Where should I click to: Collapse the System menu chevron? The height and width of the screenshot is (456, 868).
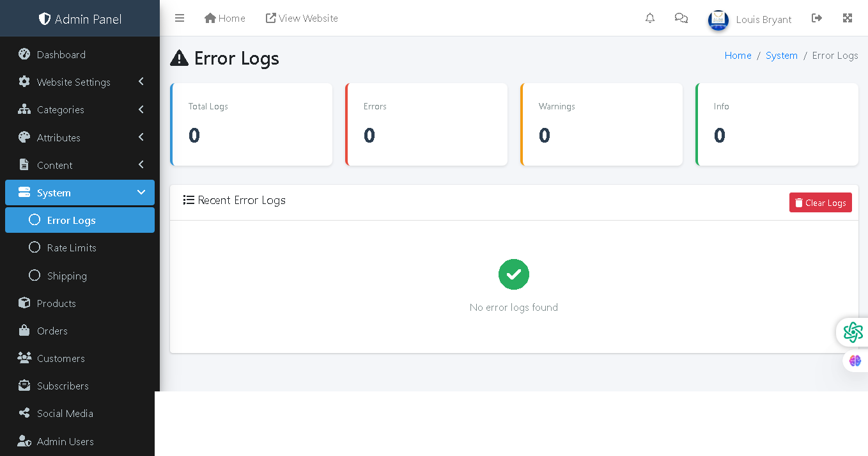coord(142,192)
